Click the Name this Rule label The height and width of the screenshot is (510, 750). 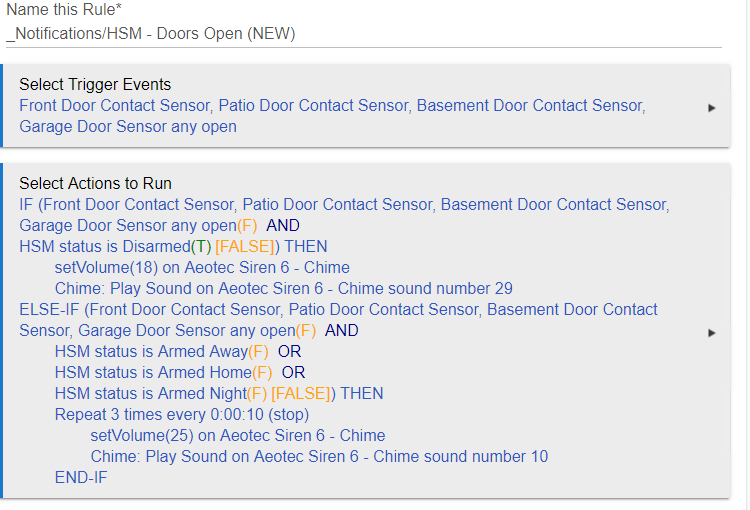click(x=64, y=9)
